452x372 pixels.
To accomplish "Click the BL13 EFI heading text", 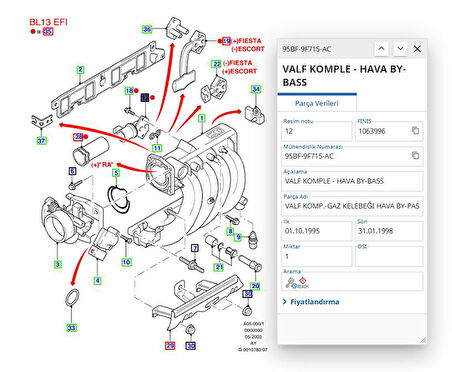I will 48,22.
